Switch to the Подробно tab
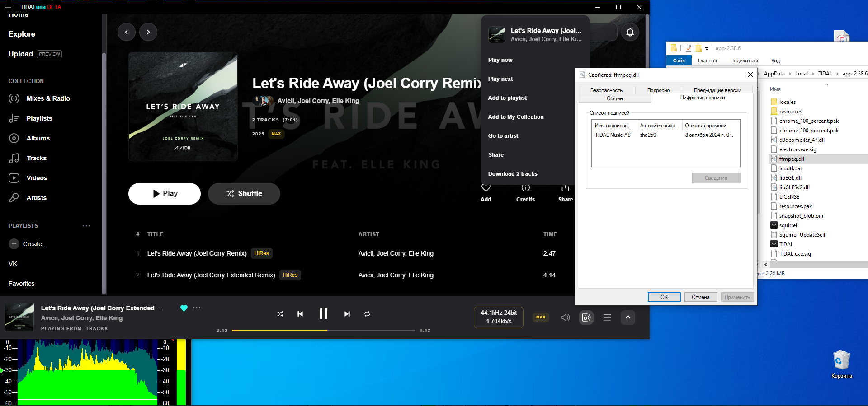The height and width of the screenshot is (406, 868). click(658, 90)
